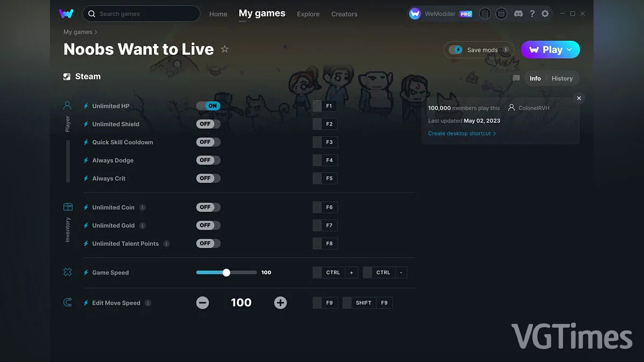
Task: Enable the Unlimited Talent Points toggle
Action: click(208, 243)
